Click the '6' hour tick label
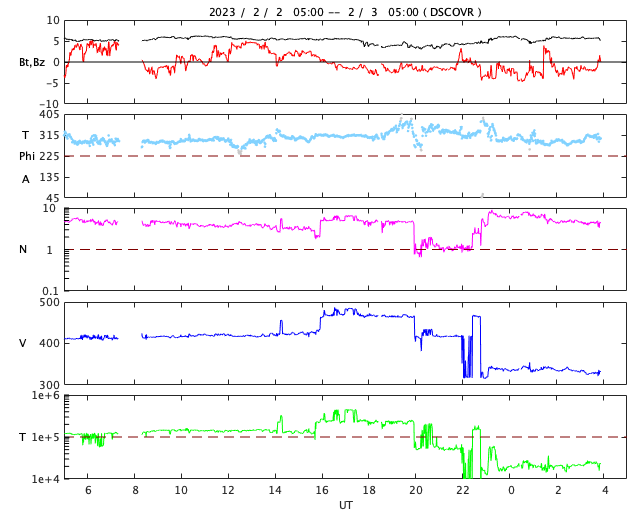Image resolution: width=640 pixels, height=512 pixels. coord(88,490)
